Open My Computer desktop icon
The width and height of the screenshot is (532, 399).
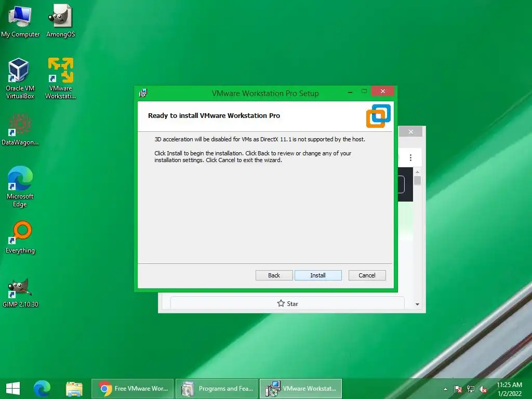click(x=20, y=21)
